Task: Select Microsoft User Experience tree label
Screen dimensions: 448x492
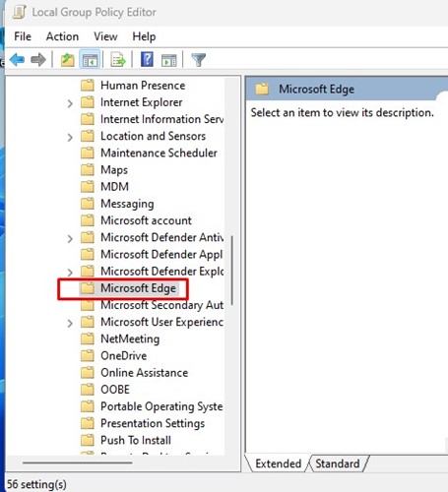Action: (161, 322)
